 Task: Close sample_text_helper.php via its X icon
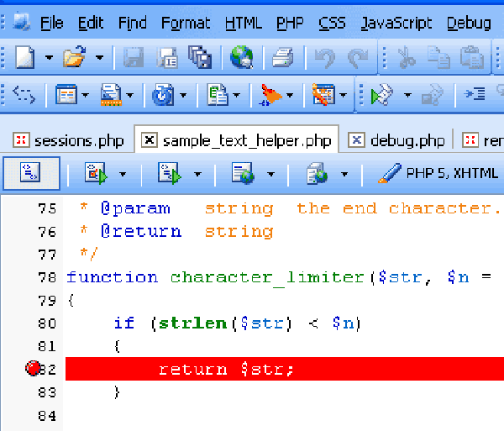pos(150,139)
